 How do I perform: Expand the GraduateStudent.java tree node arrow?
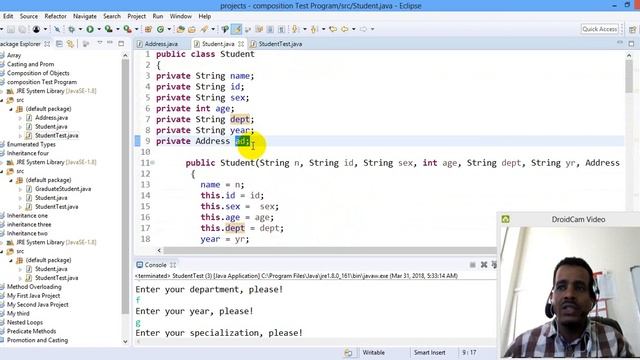[x=20, y=189]
